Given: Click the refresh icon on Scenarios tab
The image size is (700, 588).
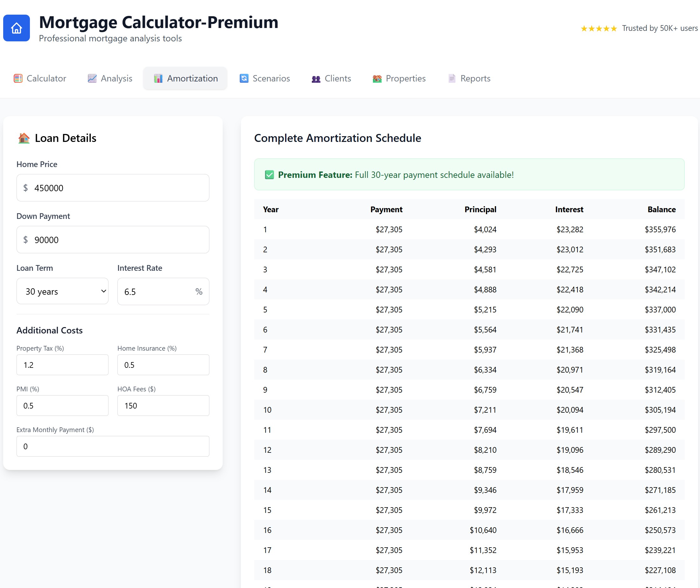Looking at the screenshot, I should (244, 78).
